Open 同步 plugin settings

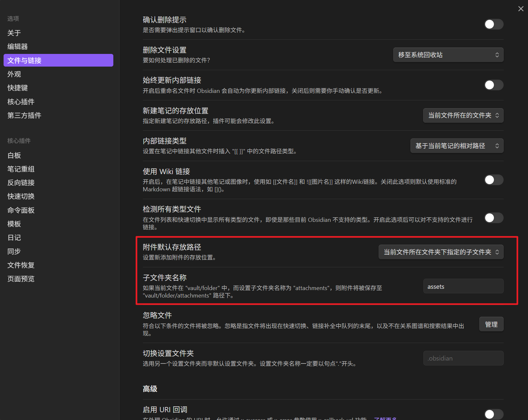coord(58,251)
